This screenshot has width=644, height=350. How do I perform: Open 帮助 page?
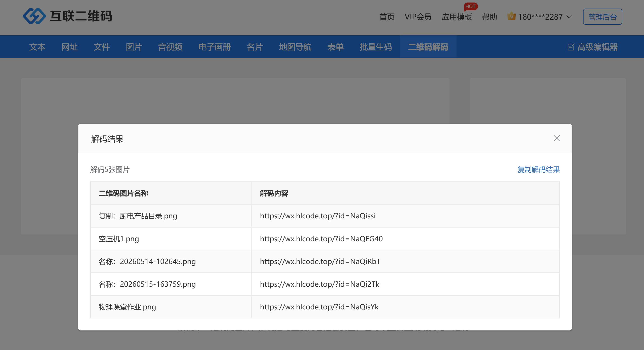[489, 17]
